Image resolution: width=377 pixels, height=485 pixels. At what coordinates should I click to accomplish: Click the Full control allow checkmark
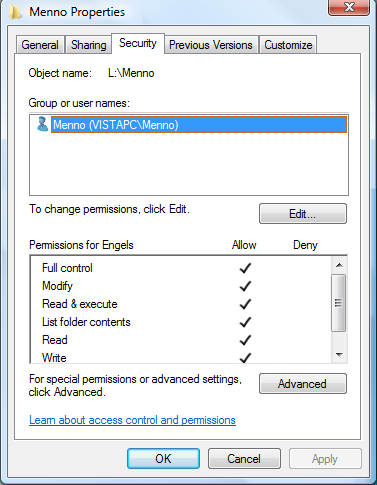point(245,268)
